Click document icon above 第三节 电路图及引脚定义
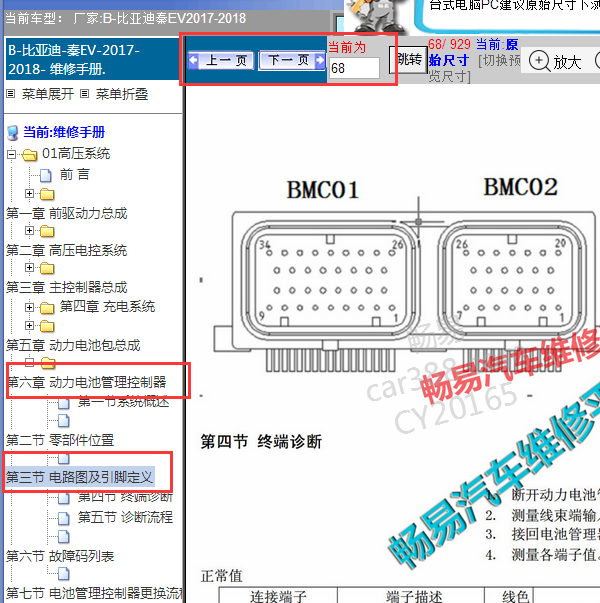This screenshot has width=600, height=603. (63, 458)
